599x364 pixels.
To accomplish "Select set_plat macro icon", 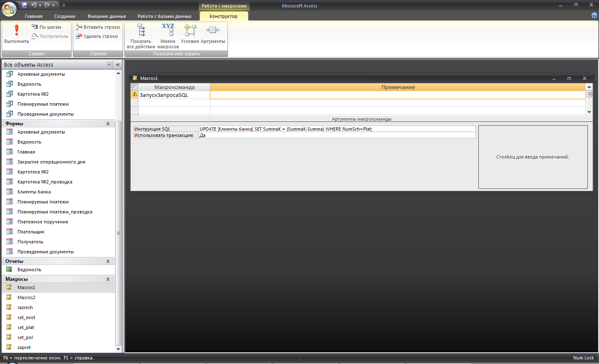I will (9, 327).
